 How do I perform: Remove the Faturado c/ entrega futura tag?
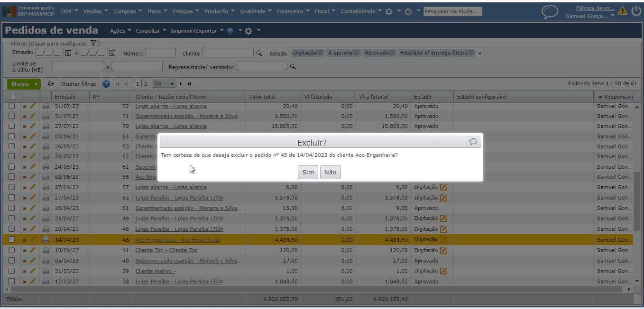tap(471, 53)
